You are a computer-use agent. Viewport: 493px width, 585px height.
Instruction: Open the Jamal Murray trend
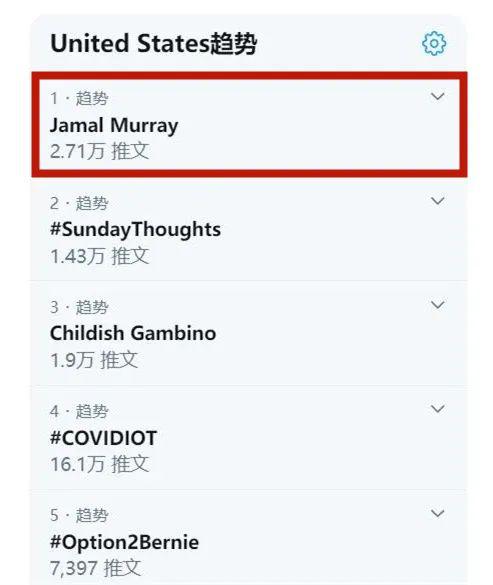(x=114, y=125)
